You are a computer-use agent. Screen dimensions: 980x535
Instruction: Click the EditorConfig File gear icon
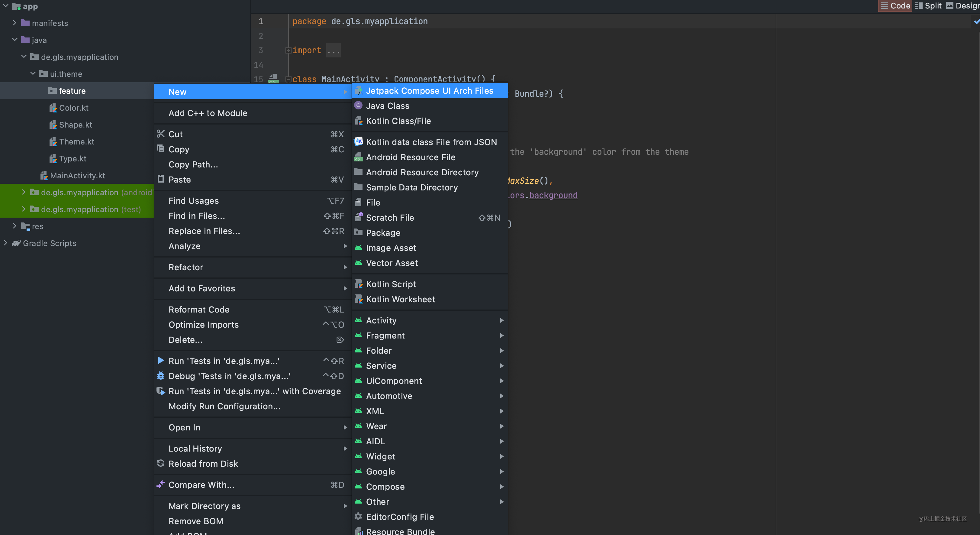(x=358, y=516)
